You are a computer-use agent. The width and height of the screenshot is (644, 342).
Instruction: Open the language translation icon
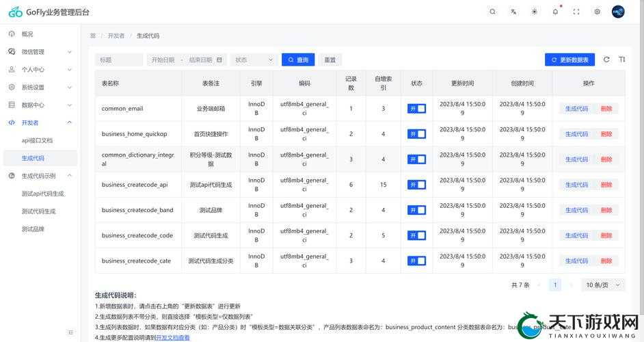click(513, 12)
